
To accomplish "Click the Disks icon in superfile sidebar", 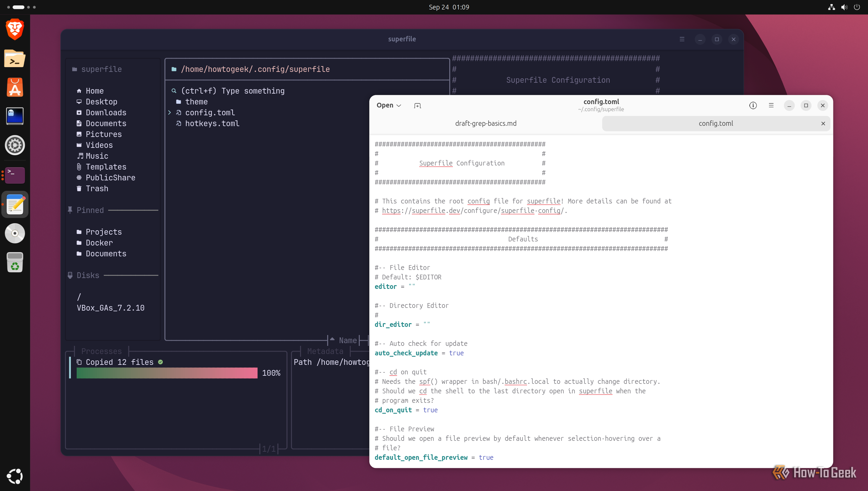I will coord(70,275).
